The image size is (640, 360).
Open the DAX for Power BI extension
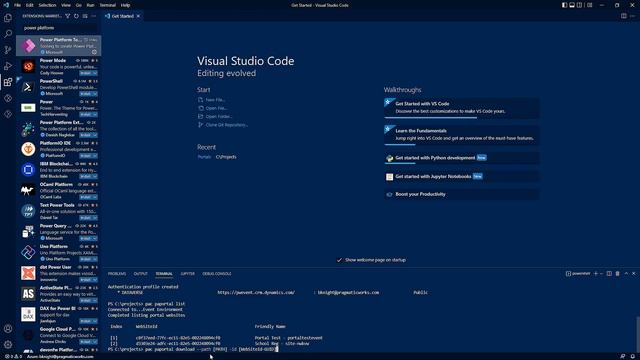tap(58, 314)
